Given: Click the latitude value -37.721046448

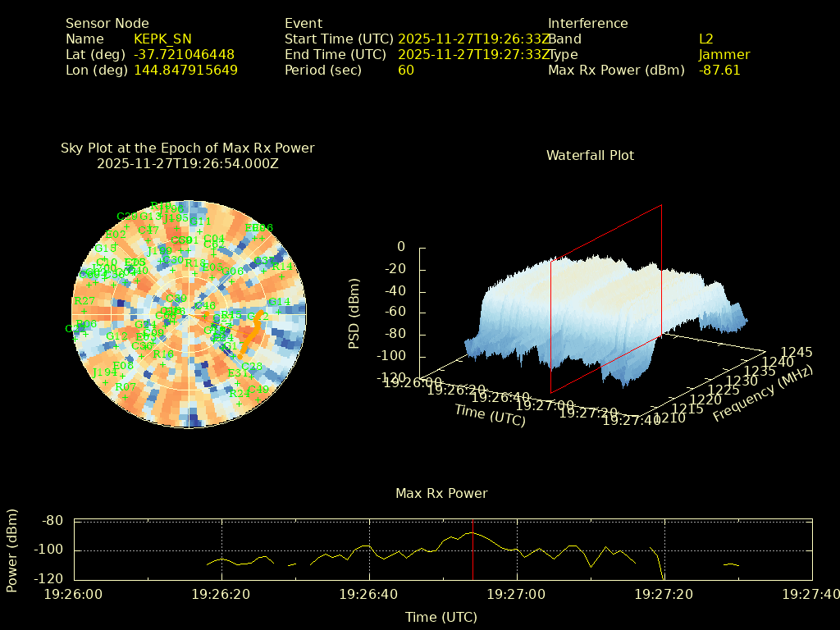Looking at the screenshot, I should pyautogui.click(x=185, y=55).
